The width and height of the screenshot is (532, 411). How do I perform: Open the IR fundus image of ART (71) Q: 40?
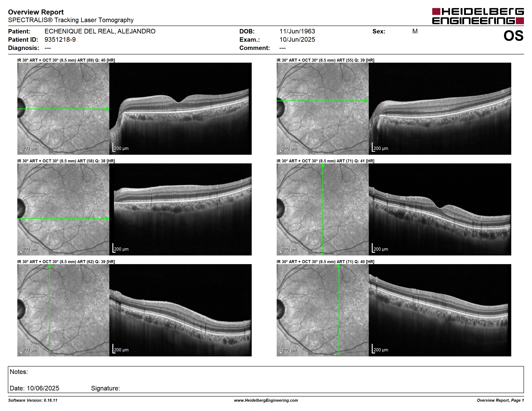[323, 310]
